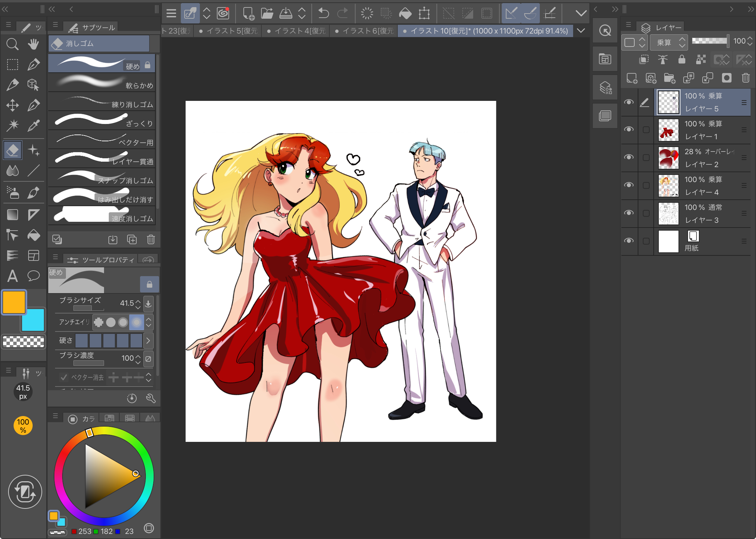Select the レイヤー 3 layer thumbnail
This screenshot has height=539, width=756.
tap(668, 214)
